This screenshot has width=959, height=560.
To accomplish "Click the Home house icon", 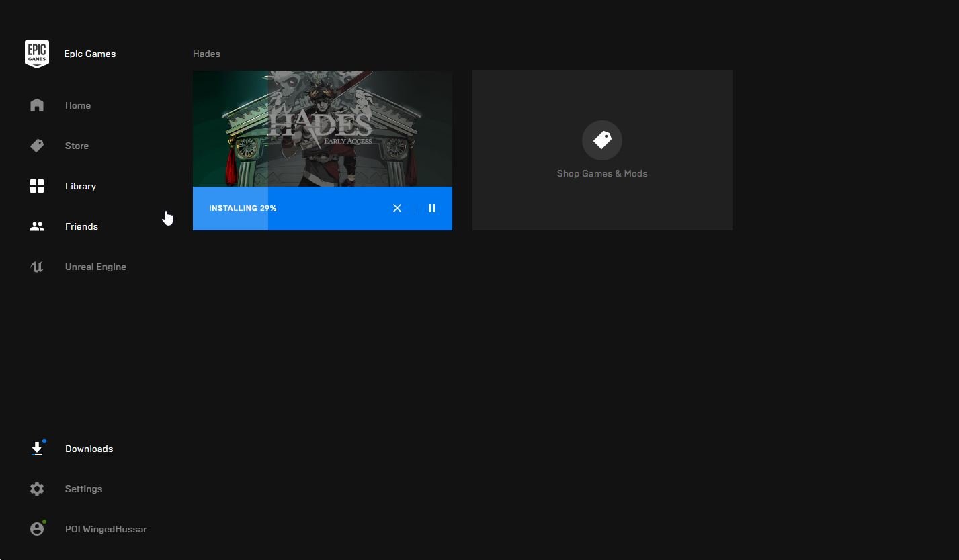I will pos(37,105).
